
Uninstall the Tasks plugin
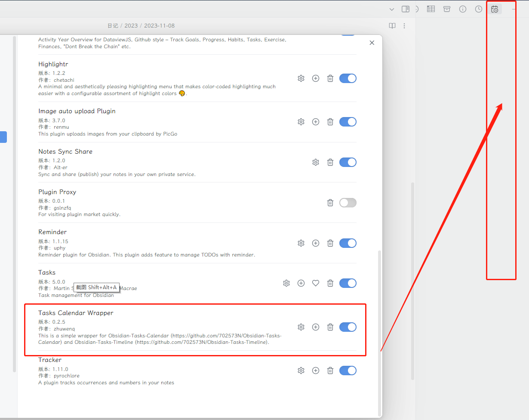(330, 283)
